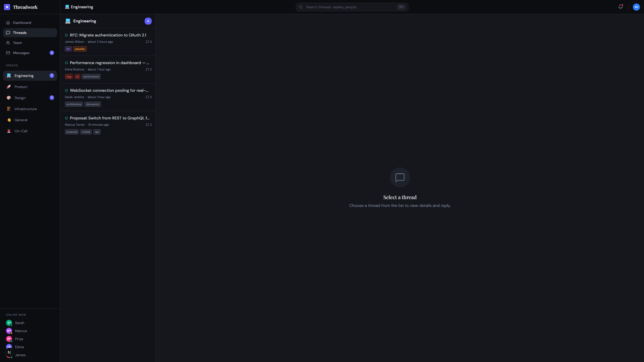Image resolution: width=644 pixels, height=362 pixels.
Task: Open the General space
Action: tap(30, 120)
